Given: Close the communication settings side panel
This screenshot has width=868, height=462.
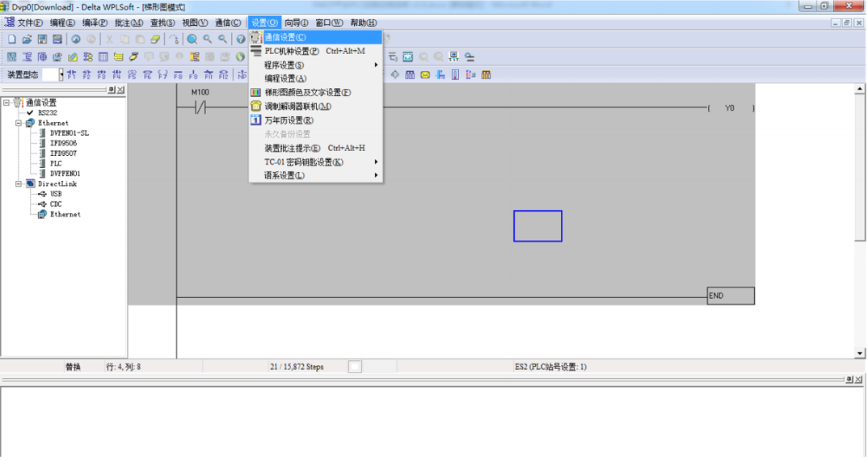Looking at the screenshot, I should tap(121, 90).
